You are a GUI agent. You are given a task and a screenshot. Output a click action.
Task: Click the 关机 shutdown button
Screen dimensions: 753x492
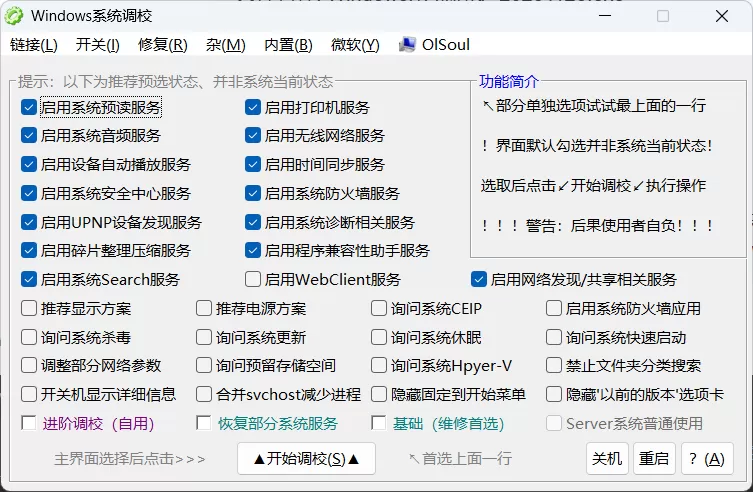607,458
